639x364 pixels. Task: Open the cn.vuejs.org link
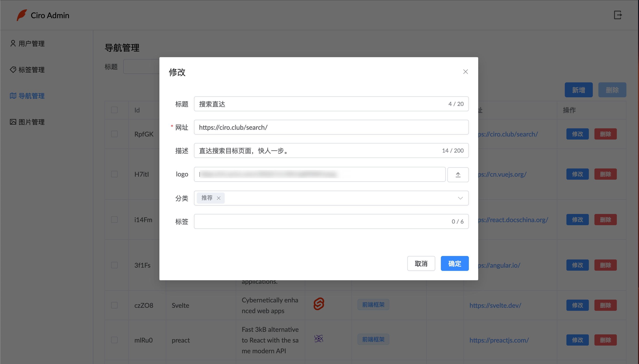coord(502,174)
